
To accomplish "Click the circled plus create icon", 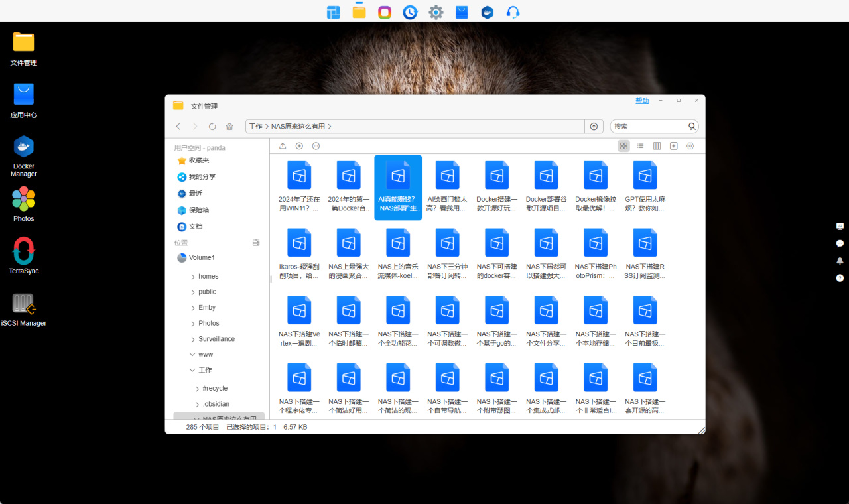I will coord(299,146).
